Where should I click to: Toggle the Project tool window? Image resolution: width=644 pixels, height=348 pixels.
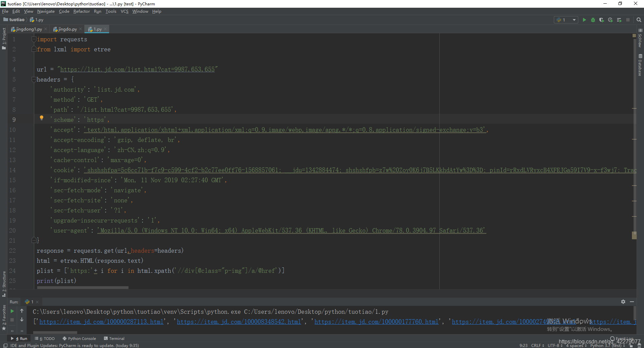pos(4,39)
